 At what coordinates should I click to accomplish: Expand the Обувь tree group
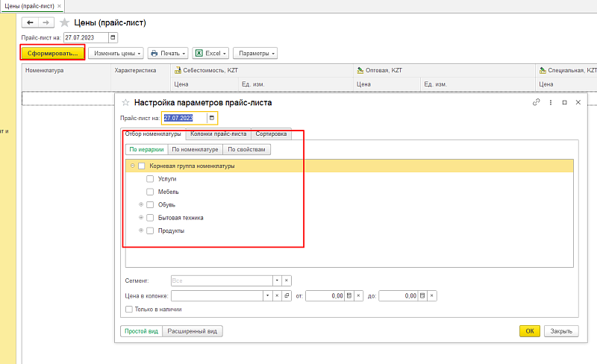pos(140,204)
